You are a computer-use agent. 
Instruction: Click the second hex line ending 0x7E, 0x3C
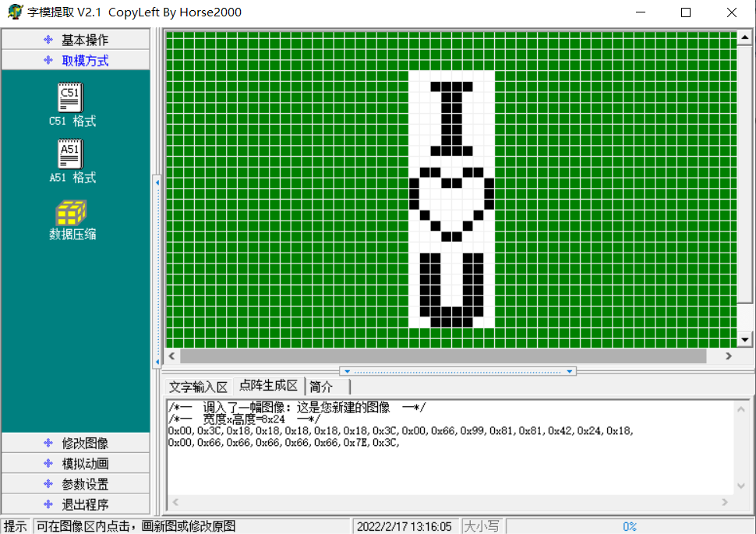coord(284,442)
